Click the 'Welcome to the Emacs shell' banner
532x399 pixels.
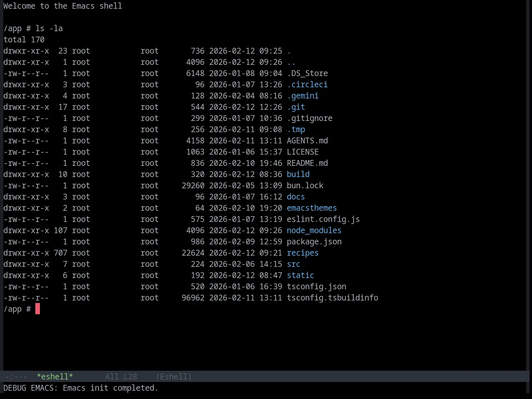pos(63,6)
